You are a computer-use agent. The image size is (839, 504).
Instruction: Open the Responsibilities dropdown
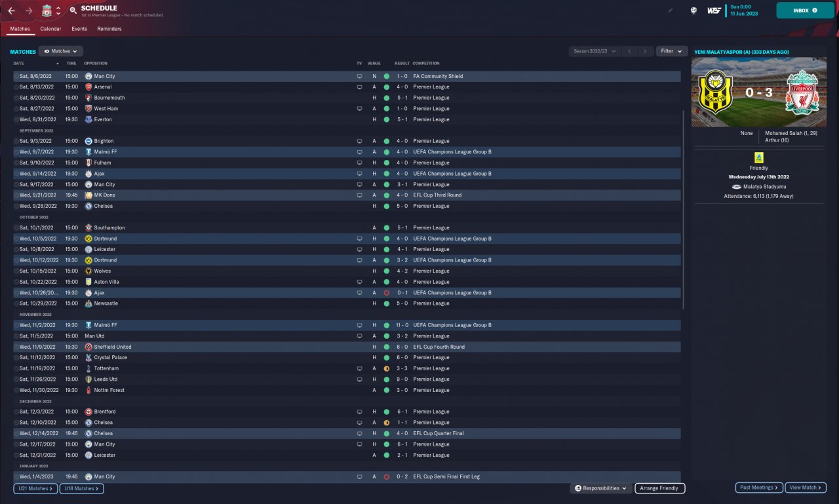pyautogui.click(x=601, y=488)
